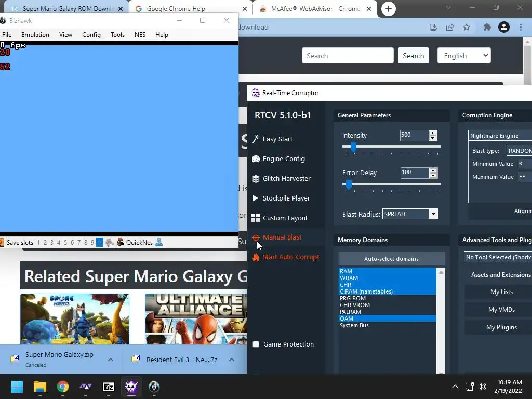Expand Resident Evil 3 download options
The image size is (532, 399).
pyautogui.click(x=231, y=360)
